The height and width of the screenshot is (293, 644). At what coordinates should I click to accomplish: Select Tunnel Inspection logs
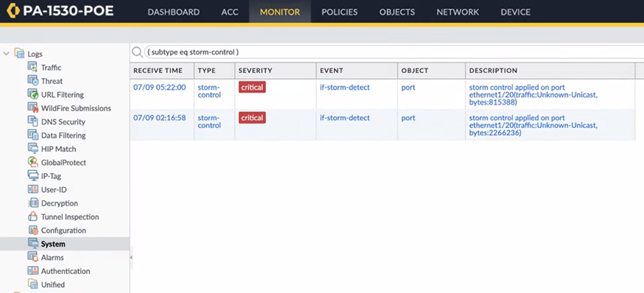click(x=70, y=216)
